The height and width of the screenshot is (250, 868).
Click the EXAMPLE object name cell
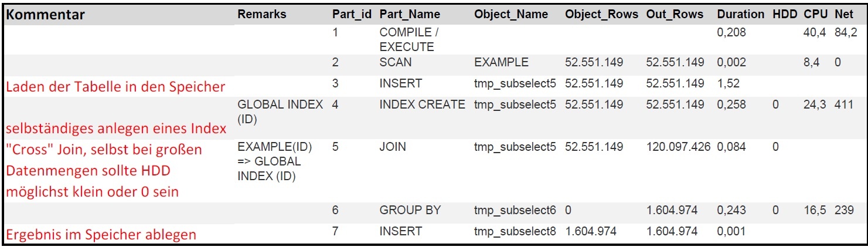click(501, 62)
